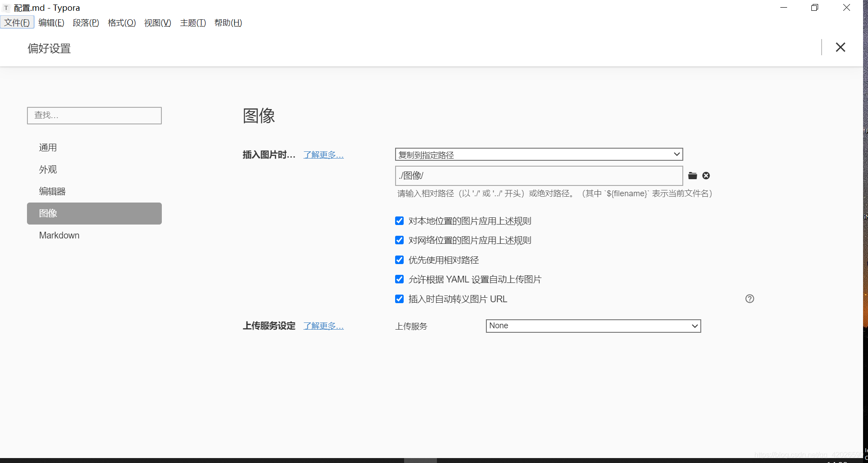868x463 pixels.
Task: Toggle 插入时自动转义图片 URL checkbox
Action: [399, 299]
